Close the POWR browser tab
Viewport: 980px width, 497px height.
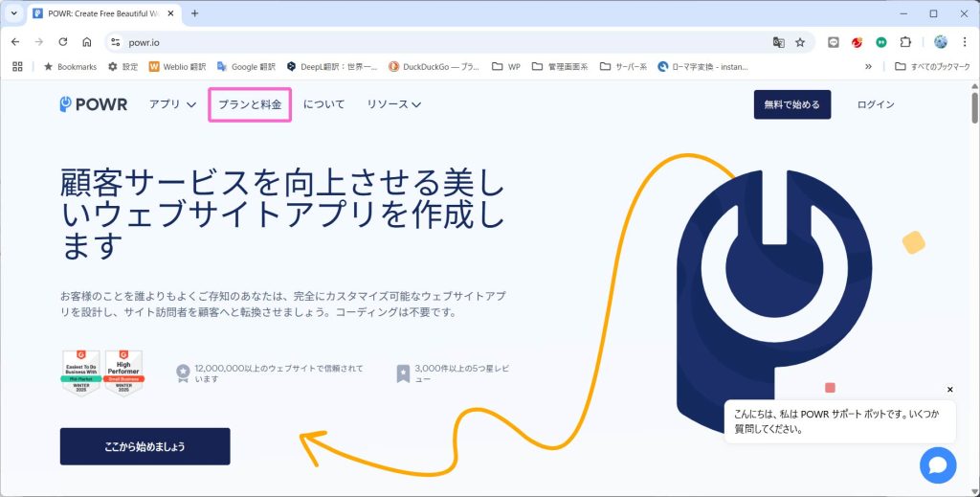coord(170,13)
